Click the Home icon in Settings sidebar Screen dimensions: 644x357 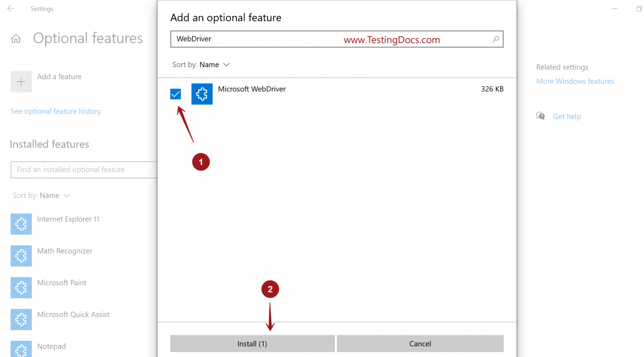pos(16,38)
